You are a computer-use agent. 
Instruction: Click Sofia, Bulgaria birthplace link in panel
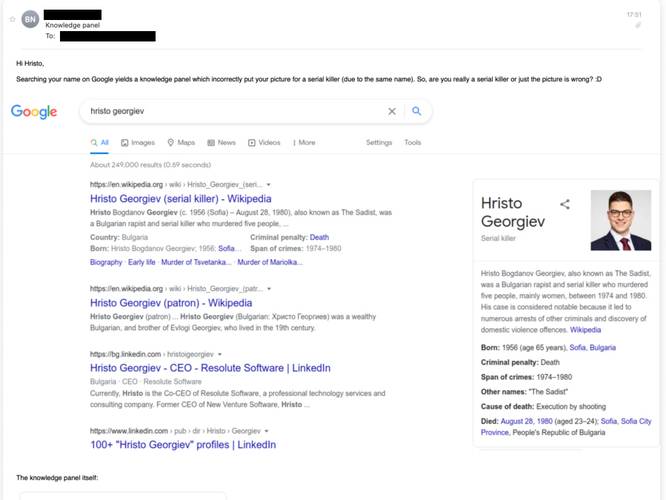tap(593, 347)
